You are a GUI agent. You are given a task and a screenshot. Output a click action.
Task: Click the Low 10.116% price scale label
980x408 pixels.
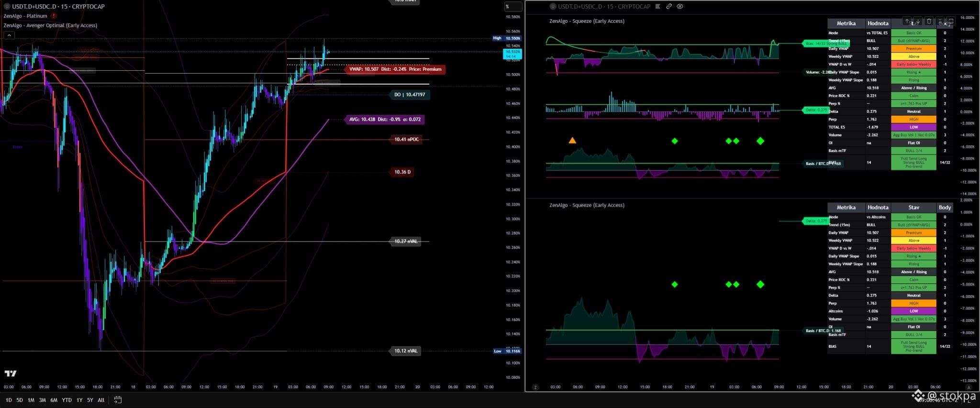click(x=507, y=351)
